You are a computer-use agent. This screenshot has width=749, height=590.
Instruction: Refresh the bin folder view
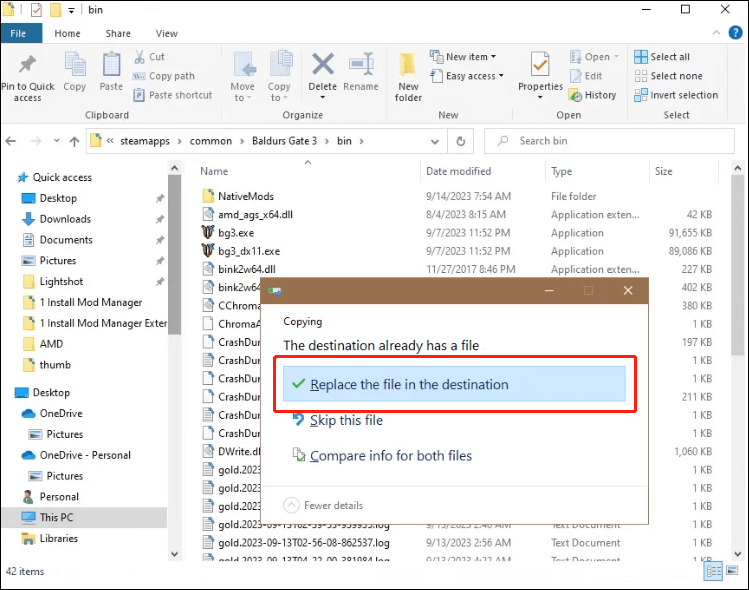[x=460, y=141]
